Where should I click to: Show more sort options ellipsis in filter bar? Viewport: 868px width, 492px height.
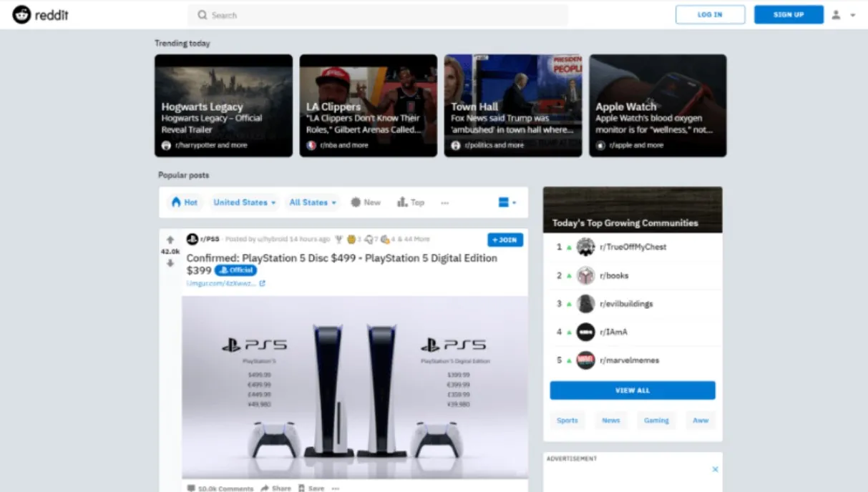(x=445, y=203)
